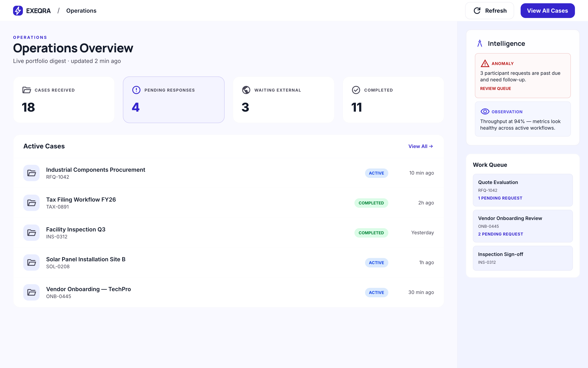Image resolution: width=588 pixels, height=368 pixels.
Task: Refresh the operations dashboard
Action: (x=490, y=11)
